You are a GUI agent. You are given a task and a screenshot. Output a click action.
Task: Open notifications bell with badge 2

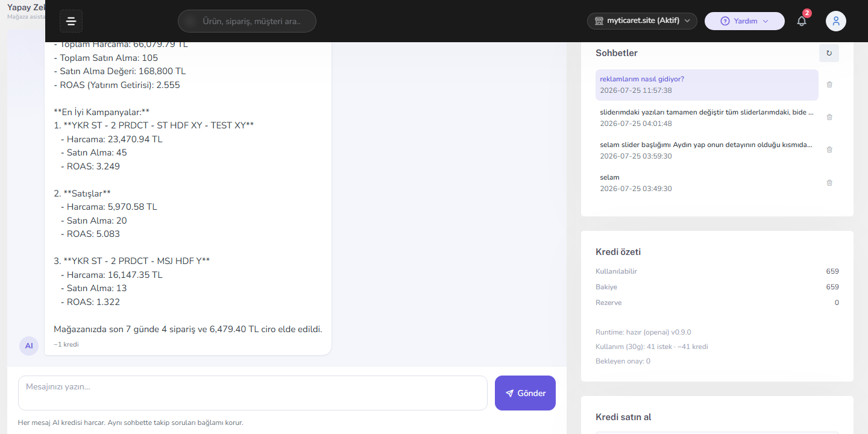(802, 21)
